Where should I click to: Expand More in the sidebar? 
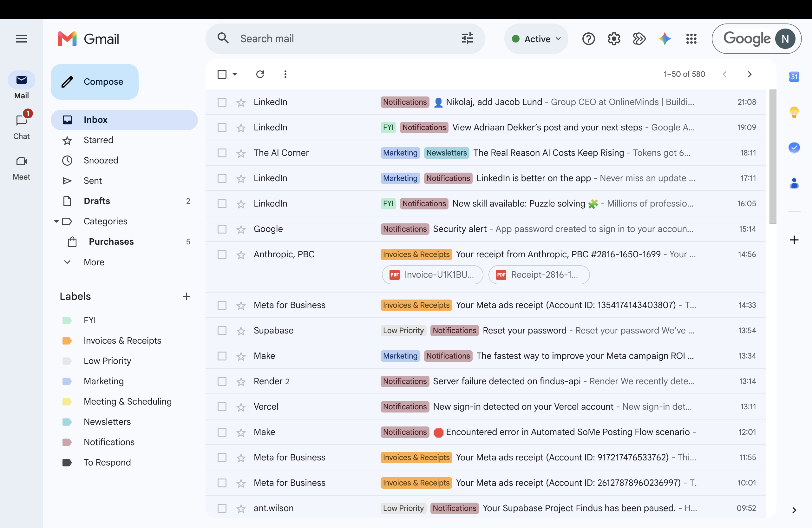tap(94, 262)
